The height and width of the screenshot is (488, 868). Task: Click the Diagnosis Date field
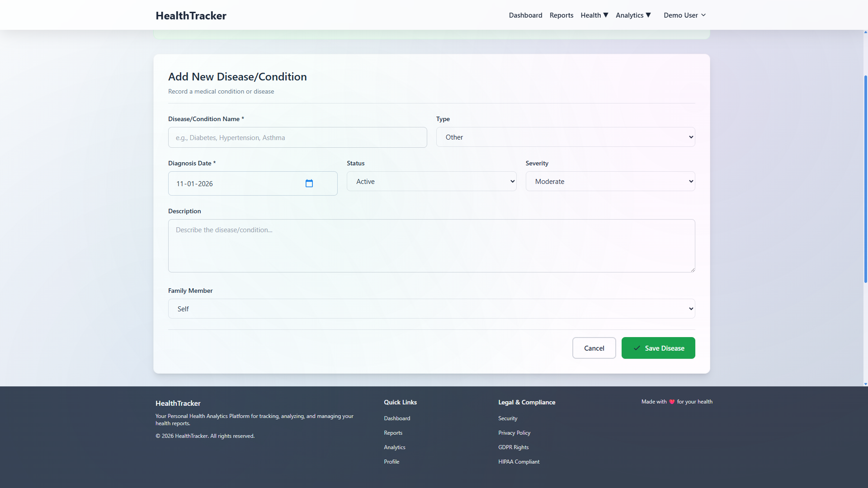[x=235, y=184]
